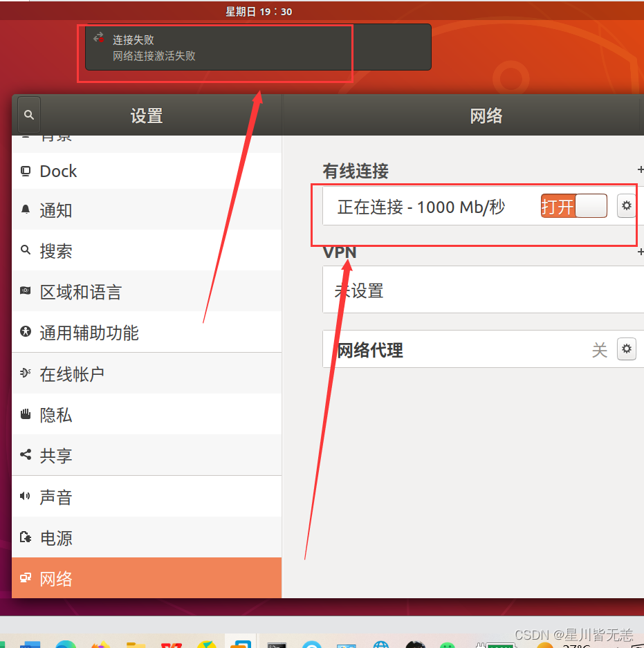The image size is (644, 648).
Task: Click the 网络代理 label
Action: pos(369,350)
